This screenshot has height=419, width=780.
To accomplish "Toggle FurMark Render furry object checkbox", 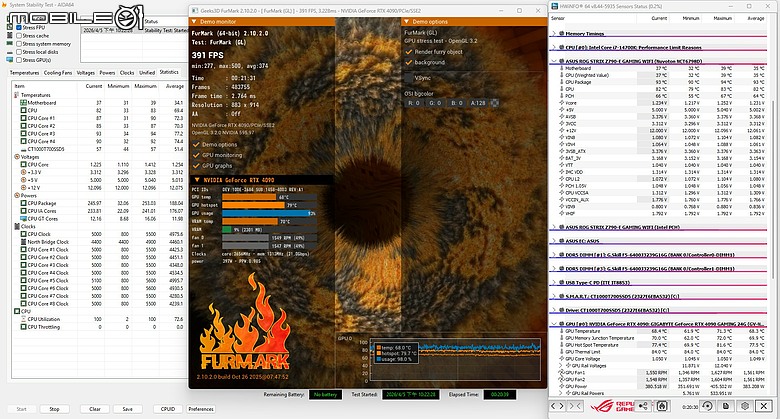I will pyautogui.click(x=409, y=52).
